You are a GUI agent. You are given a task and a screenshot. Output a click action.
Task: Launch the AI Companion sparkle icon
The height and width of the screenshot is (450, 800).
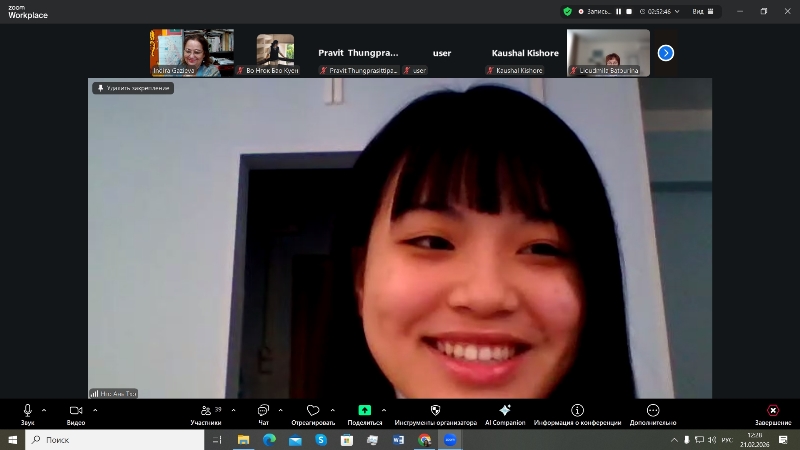point(505,411)
